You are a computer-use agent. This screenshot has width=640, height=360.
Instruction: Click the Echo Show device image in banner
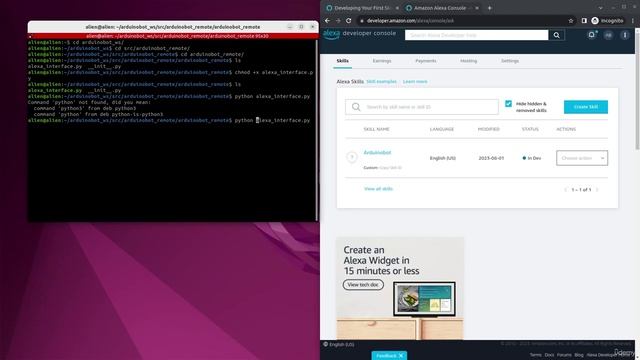pos(424,300)
